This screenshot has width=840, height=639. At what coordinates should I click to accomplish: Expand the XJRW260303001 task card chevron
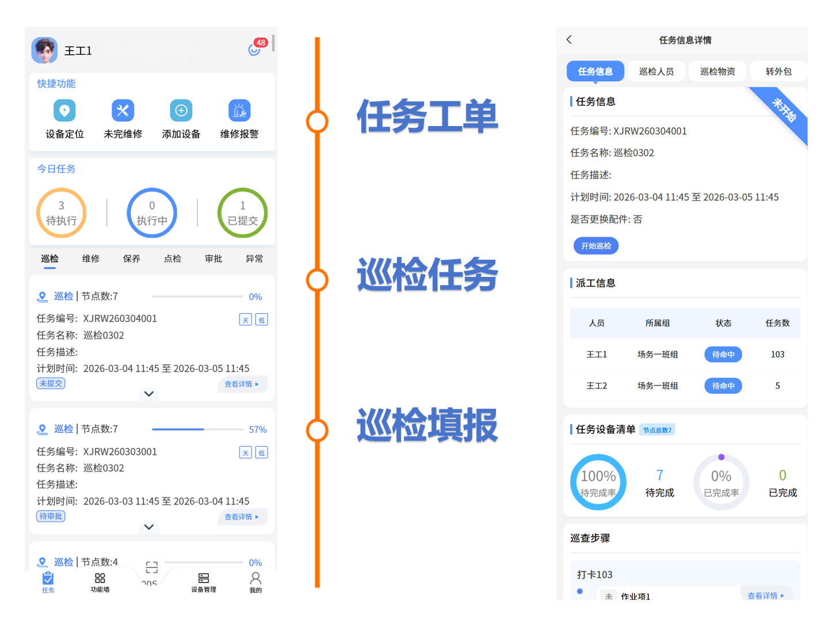[149, 527]
